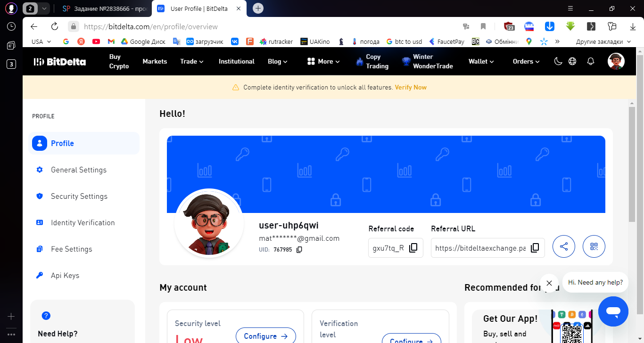Open Identity Verification

pyautogui.click(x=84, y=222)
